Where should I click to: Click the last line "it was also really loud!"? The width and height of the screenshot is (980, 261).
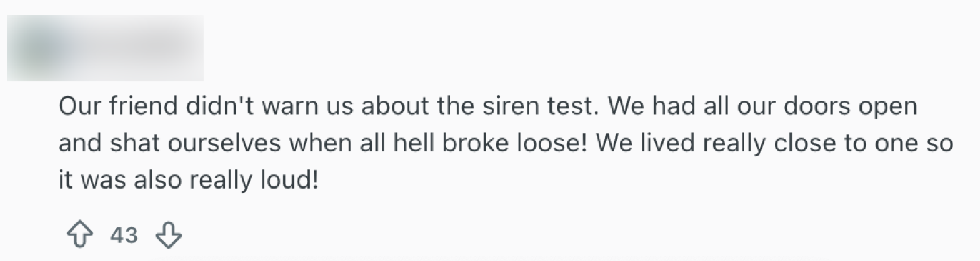point(188,180)
